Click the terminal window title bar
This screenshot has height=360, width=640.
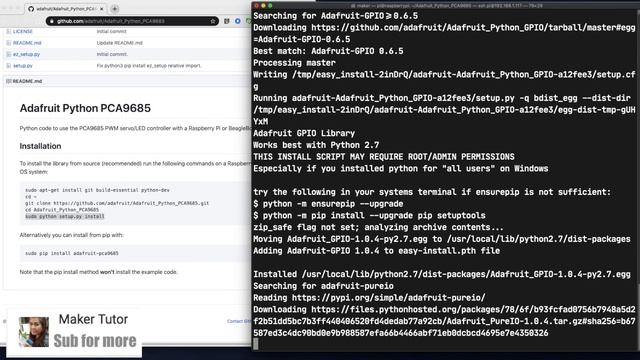tap(447, 6)
